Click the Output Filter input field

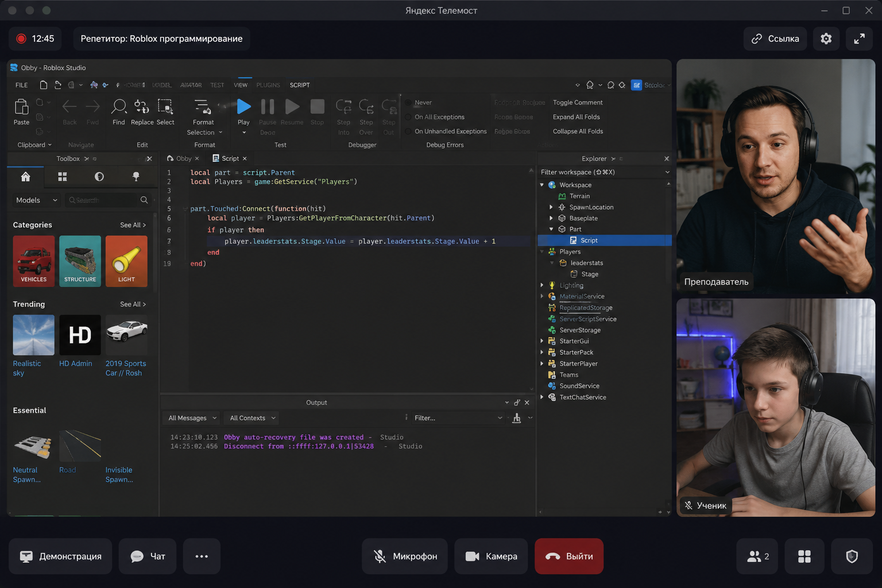pos(458,418)
